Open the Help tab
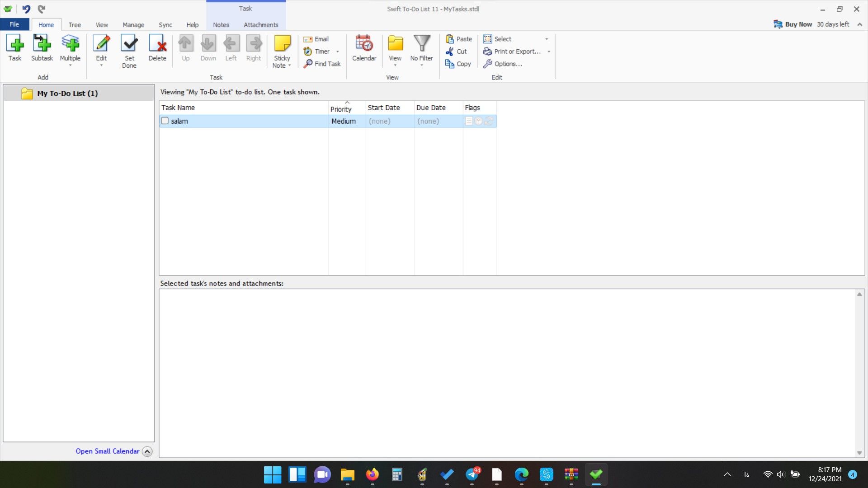 (193, 25)
